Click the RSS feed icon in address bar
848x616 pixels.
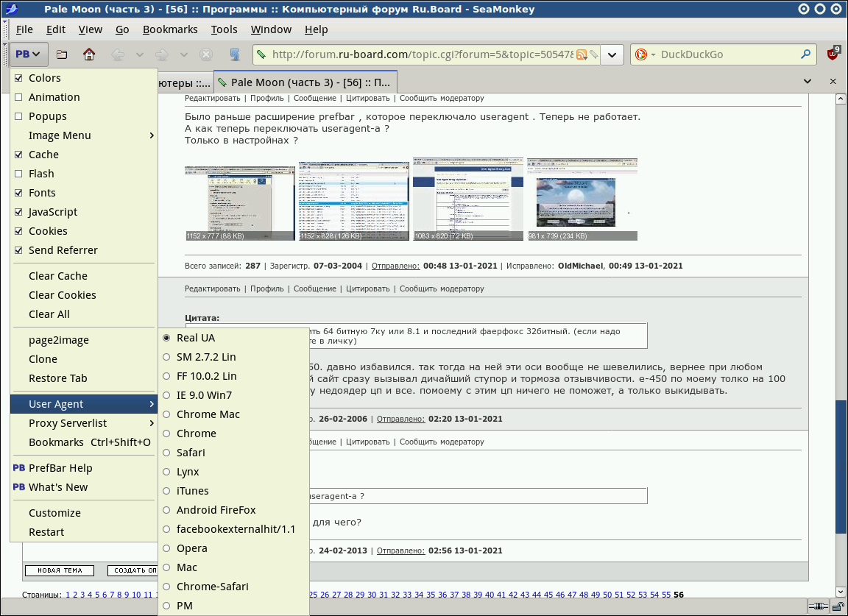(582, 54)
